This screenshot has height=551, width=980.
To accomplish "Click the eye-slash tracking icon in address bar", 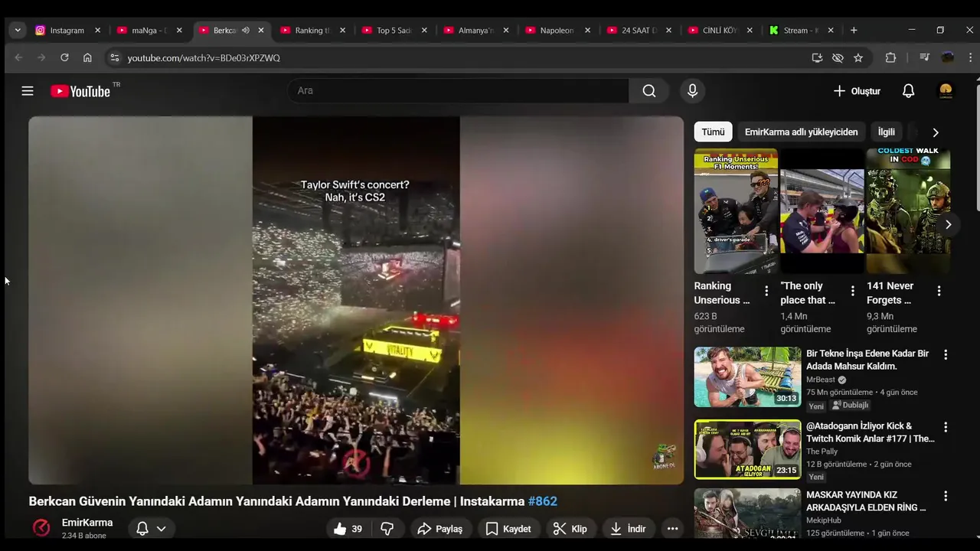I will tap(838, 57).
